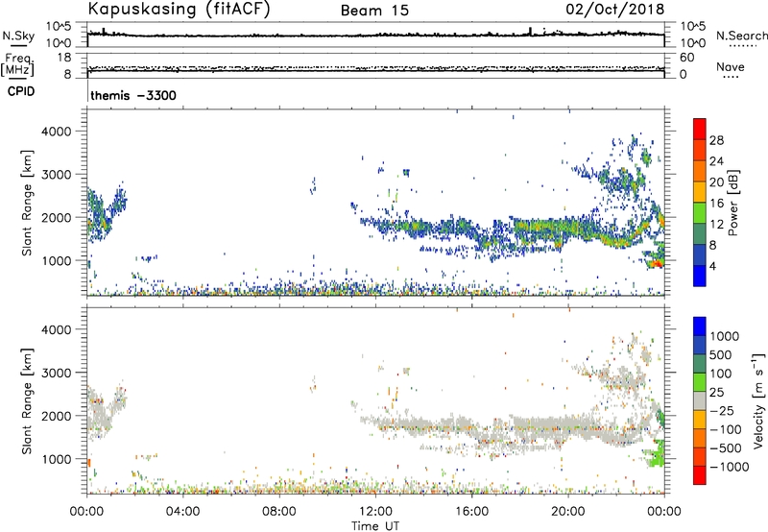Click the power colorbar '16' label

[x=716, y=204]
